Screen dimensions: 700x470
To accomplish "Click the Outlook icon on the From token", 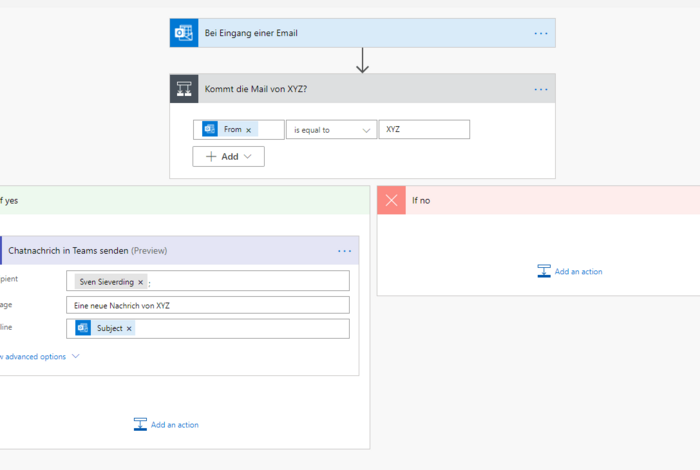I will pos(210,129).
